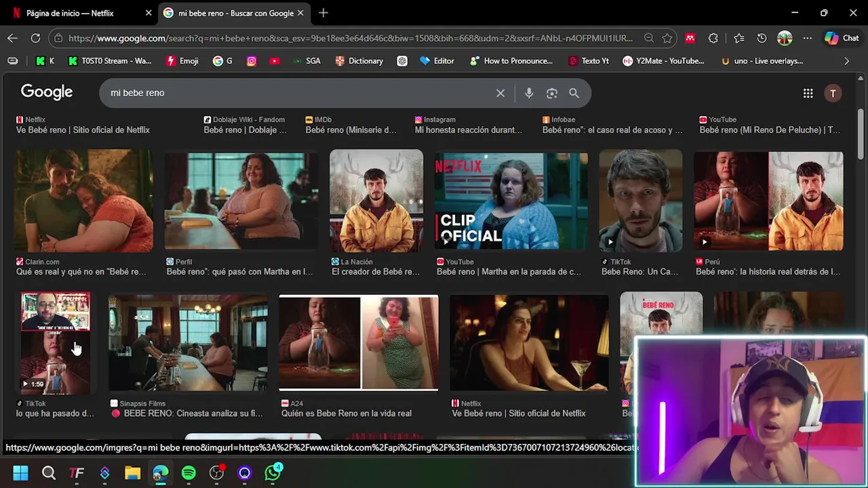Open WhatsApp from the taskbar
Image resolution: width=868 pixels, height=488 pixels.
point(273,472)
